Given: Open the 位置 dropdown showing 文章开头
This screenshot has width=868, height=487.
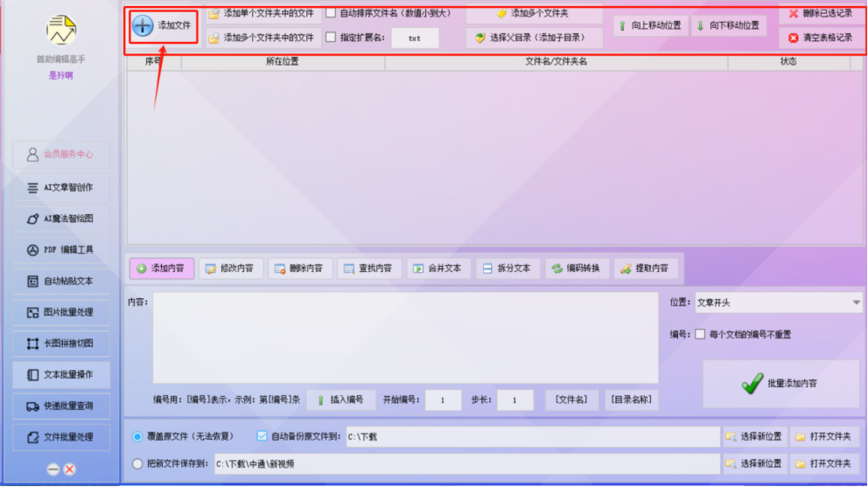Looking at the screenshot, I should click(779, 303).
